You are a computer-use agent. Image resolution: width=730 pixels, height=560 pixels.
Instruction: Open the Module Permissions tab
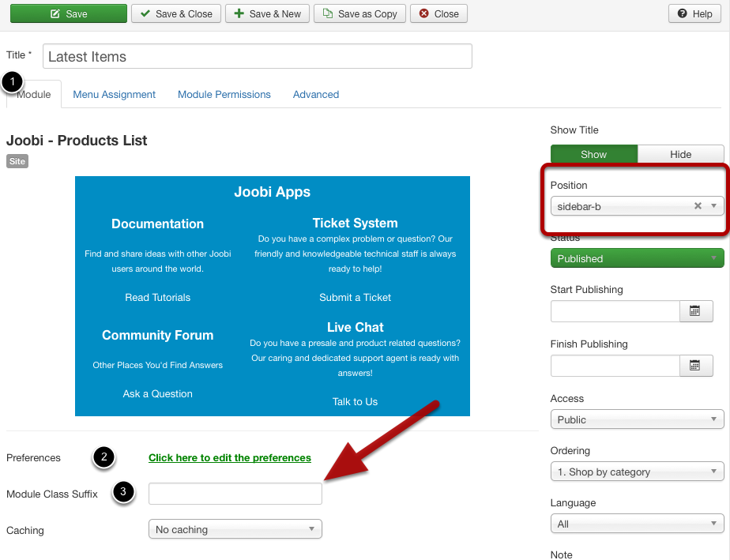coord(224,95)
